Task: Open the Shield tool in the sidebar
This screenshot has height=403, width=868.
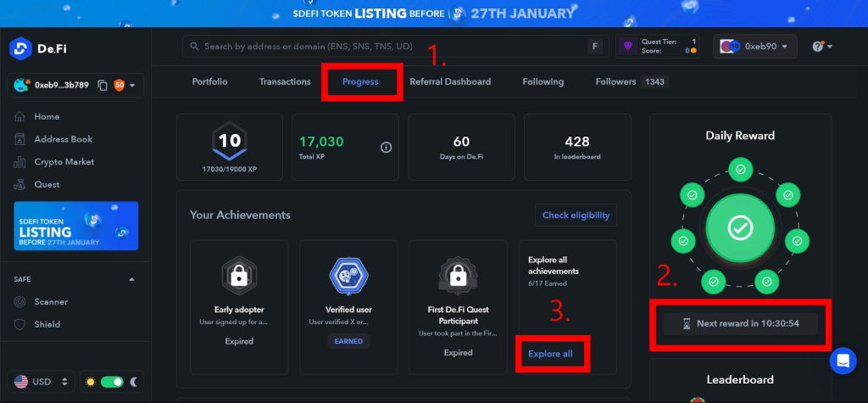Action: [x=47, y=324]
